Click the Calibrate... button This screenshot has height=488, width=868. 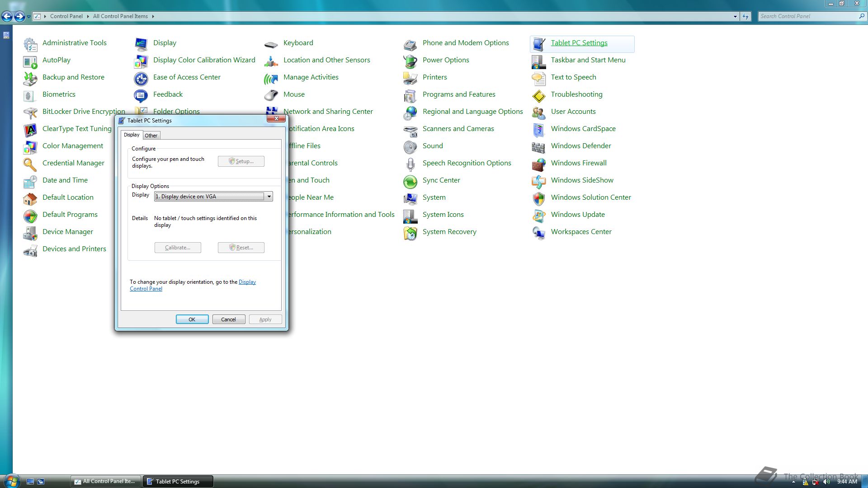point(178,248)
